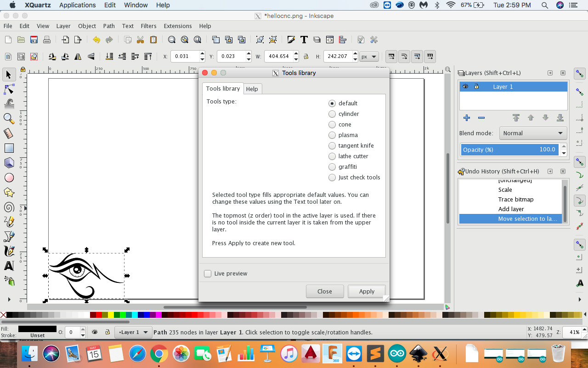
Task: Open Align and Distribute icon
Action: [x=343, y=40]
